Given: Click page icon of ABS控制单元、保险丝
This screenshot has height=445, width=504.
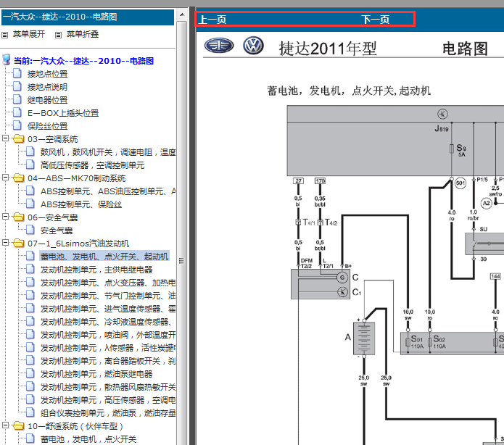Looking at the screenshot, I should click(30, 204).
